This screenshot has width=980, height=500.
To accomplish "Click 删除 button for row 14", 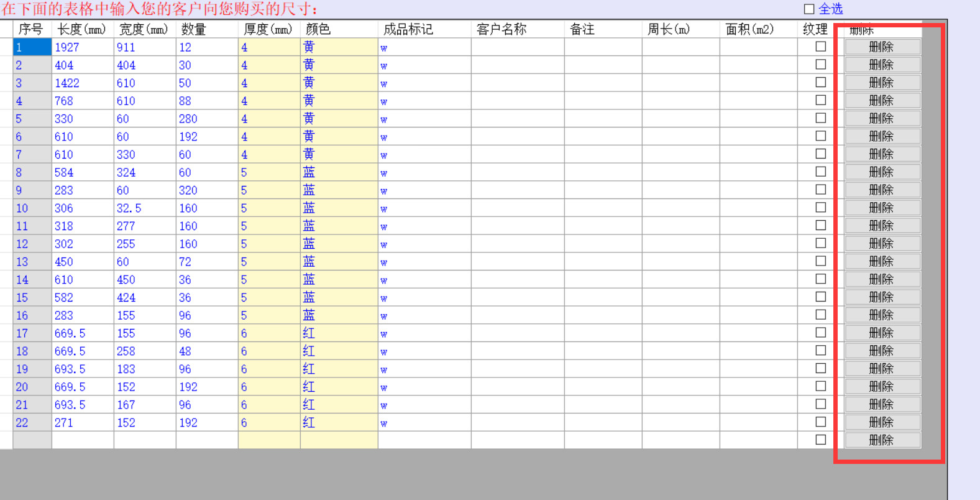I will 882,279.
